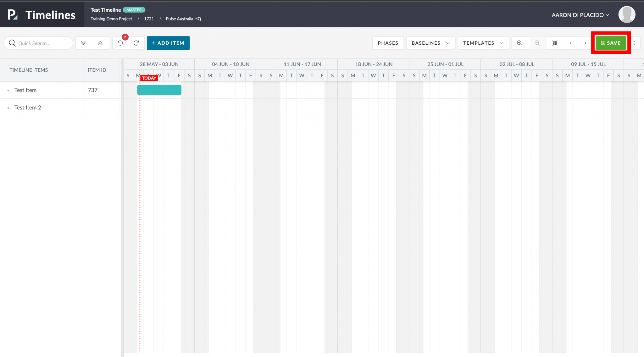
Task: Zoom out of the timeline
Action: (x=537, y=43)
